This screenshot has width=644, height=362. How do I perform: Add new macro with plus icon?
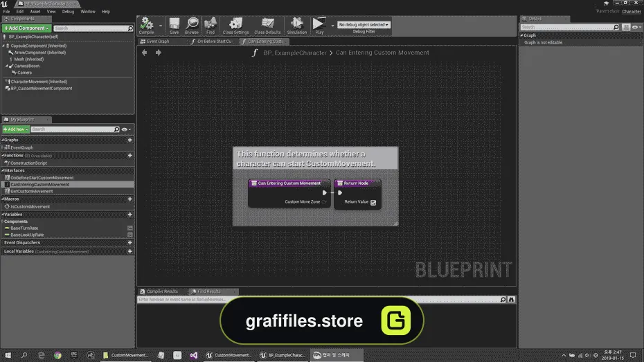coord(129,199)
